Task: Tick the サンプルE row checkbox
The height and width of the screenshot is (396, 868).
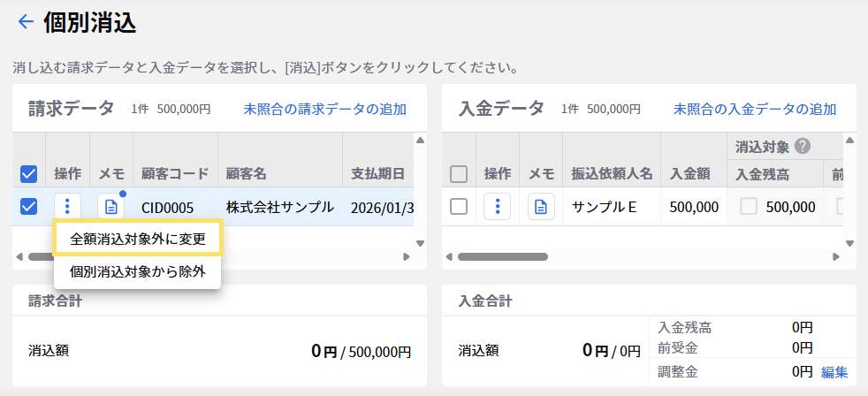Action: tap(458, 207)
